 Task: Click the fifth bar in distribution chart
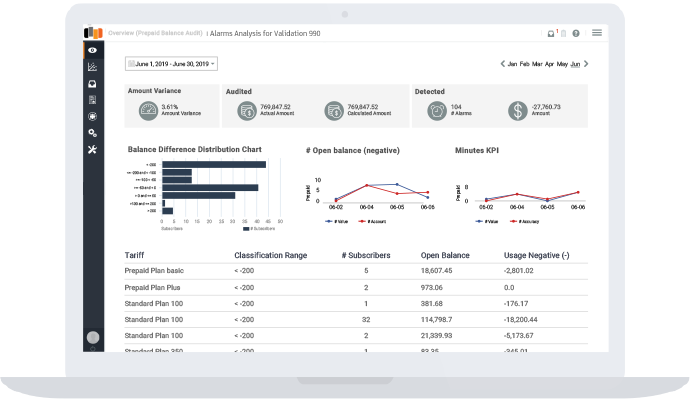pyautogui.click(x=198, y=195)
